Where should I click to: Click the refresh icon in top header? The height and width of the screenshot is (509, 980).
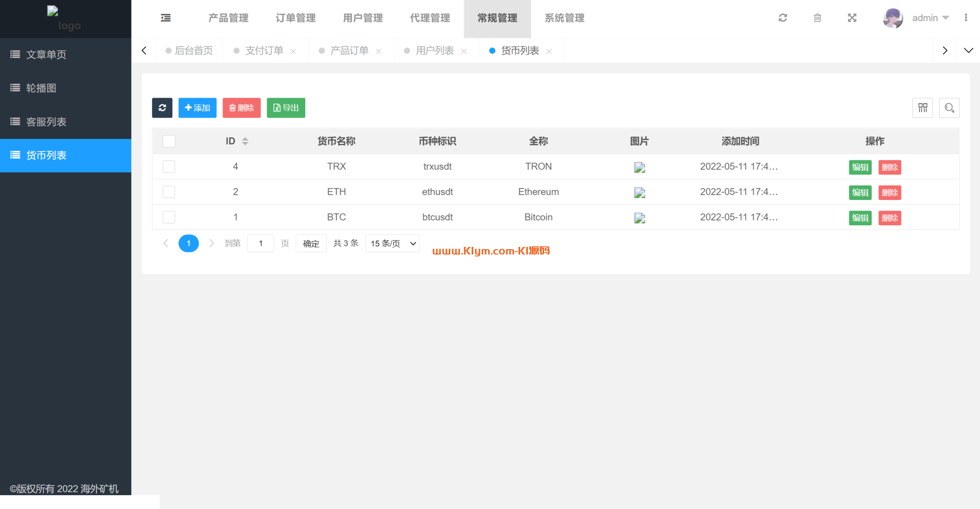click(x=783, y=18)
